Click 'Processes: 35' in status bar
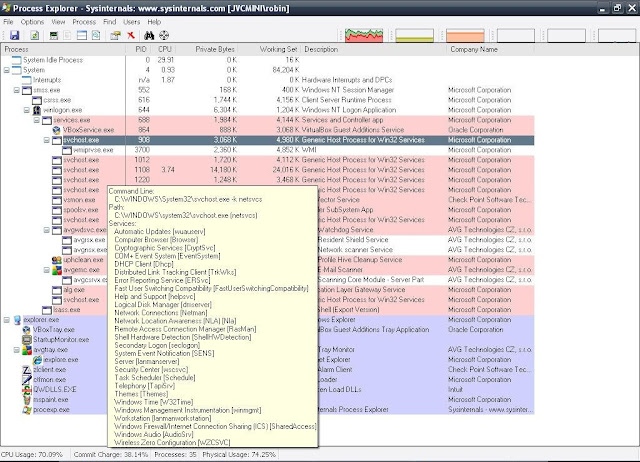The height and width of the screenshot is (462, 640). pyautogui.click(x=176, y=455)
